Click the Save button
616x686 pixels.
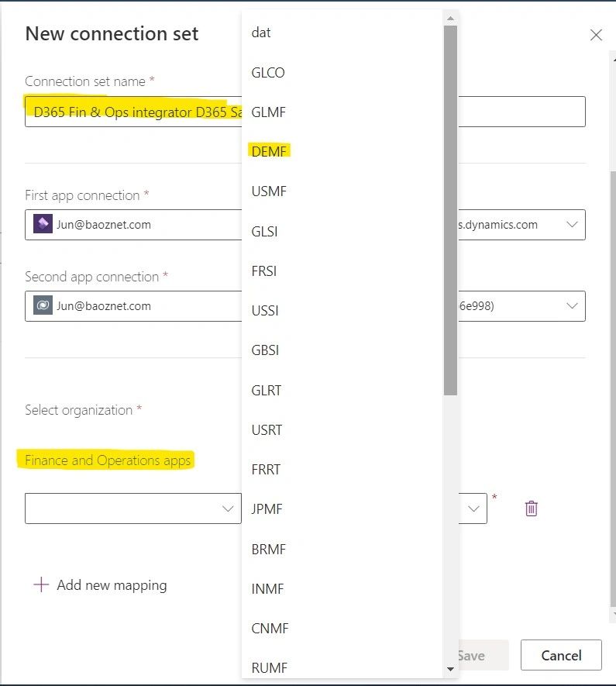[473, 655]
